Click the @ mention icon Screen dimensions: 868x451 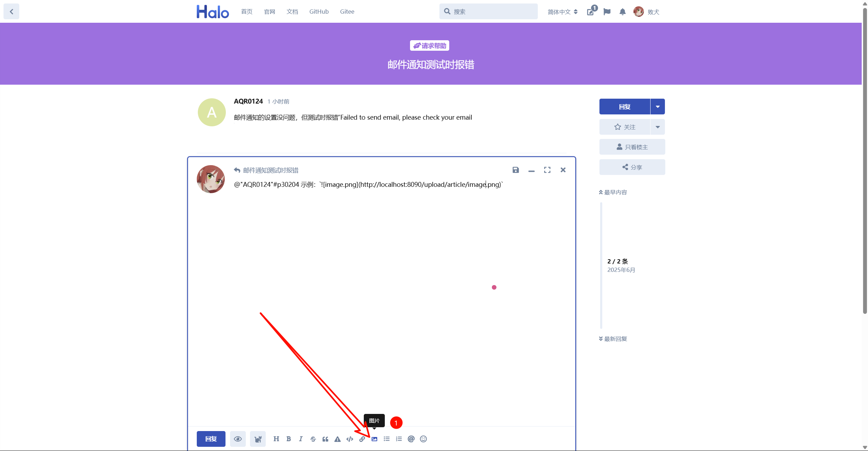click(x=411, y=439)
